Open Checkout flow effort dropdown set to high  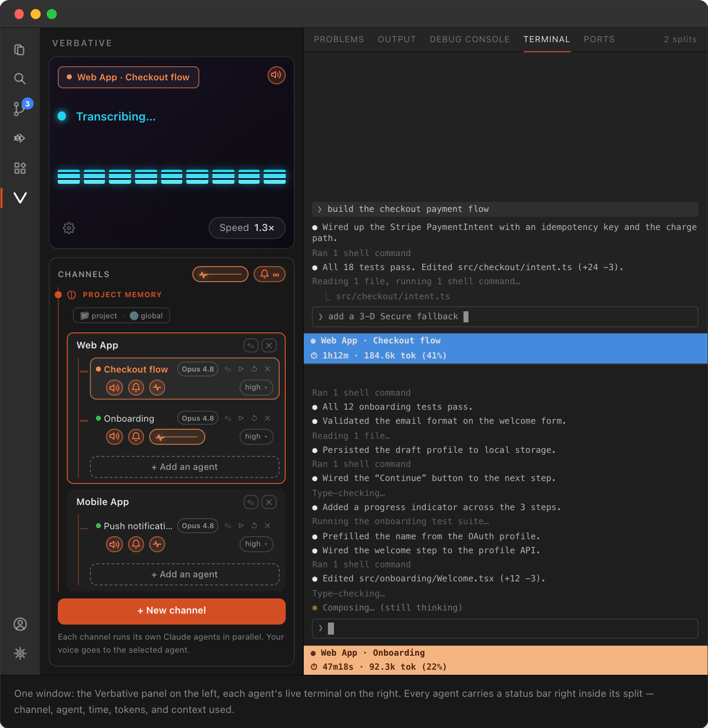(x=257, y=388)
